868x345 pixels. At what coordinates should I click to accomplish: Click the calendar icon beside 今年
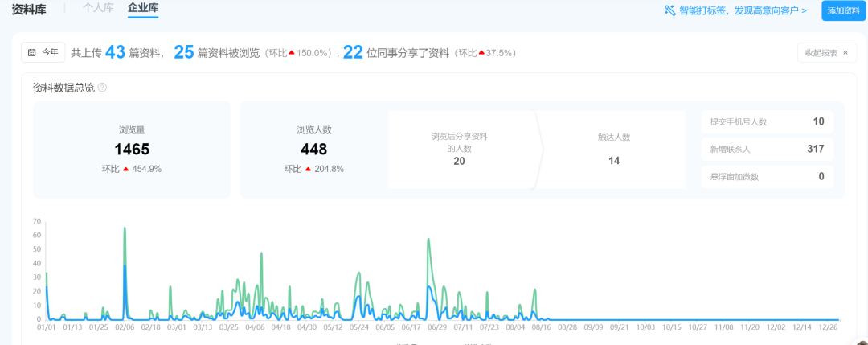pyautogui.click(x=32, y=52)
